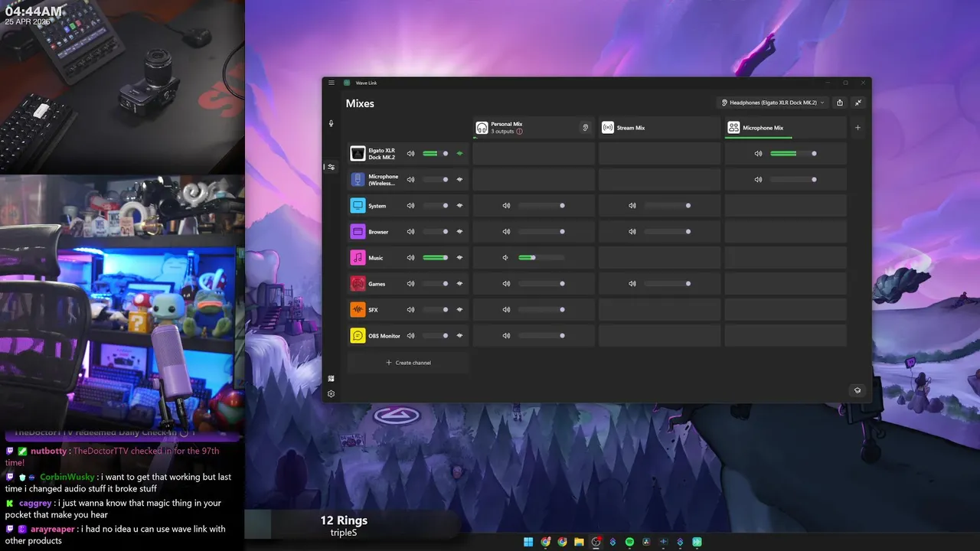Click the share icon next to headphones dropdown
980x551 pixels.
[x=840, y=103]
